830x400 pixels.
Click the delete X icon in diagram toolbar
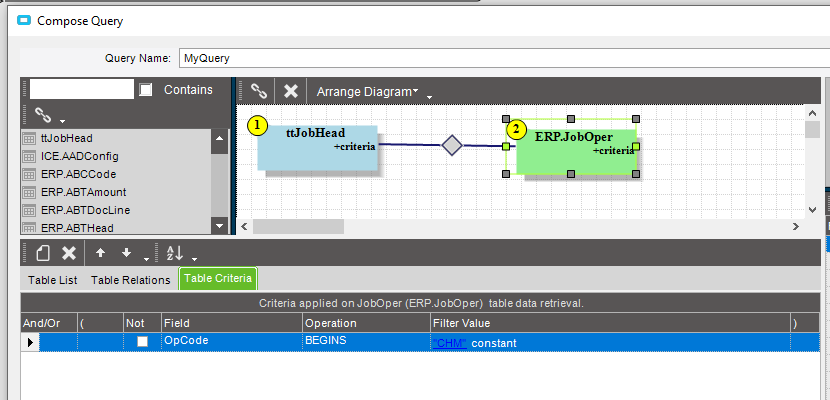[291, 91]
